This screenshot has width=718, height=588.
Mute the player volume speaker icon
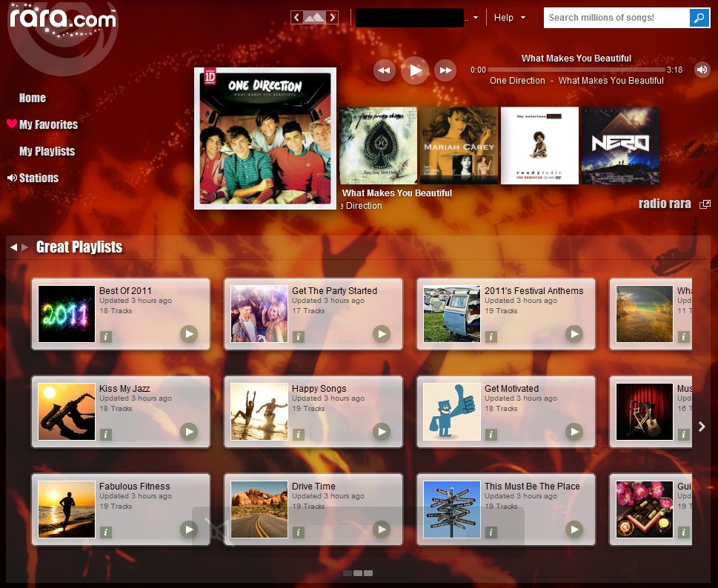click(702, 70)
